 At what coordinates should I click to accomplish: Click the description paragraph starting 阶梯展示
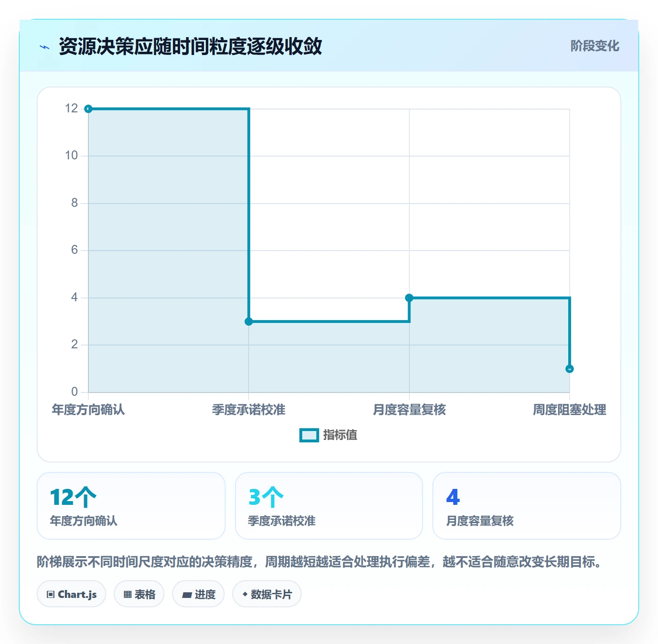(x=320, y=562)
